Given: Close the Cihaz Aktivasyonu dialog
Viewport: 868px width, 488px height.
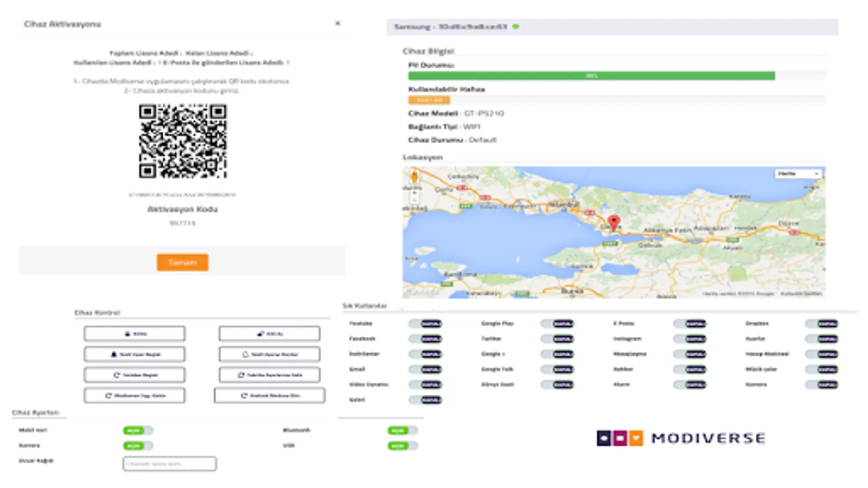Looking at the screenshot, I should (337, 23).
